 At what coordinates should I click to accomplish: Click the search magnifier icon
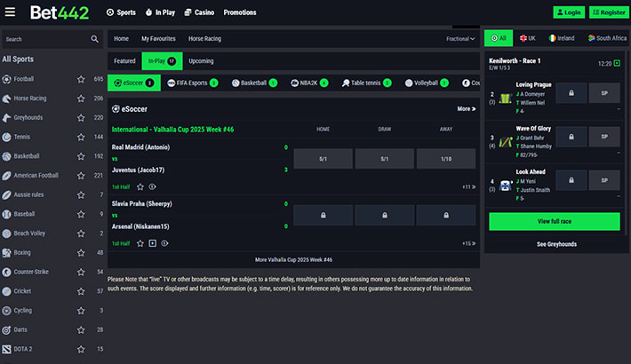[x=94, y=39]
